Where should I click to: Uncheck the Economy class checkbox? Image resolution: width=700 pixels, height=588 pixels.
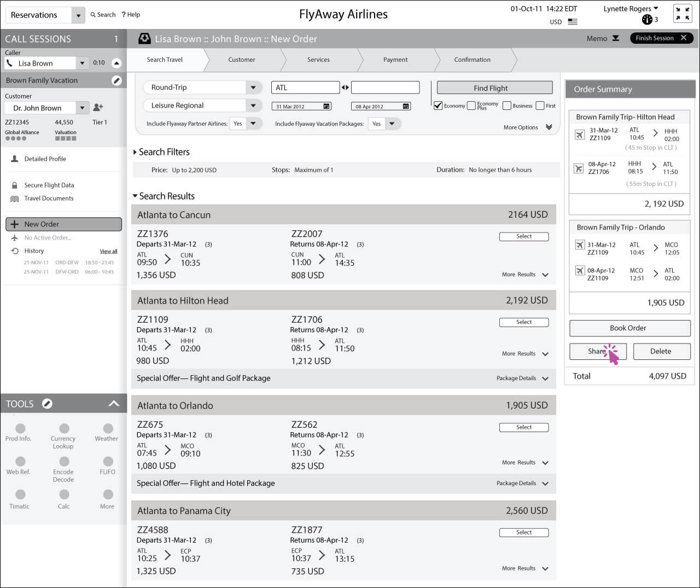pos(438,106)
